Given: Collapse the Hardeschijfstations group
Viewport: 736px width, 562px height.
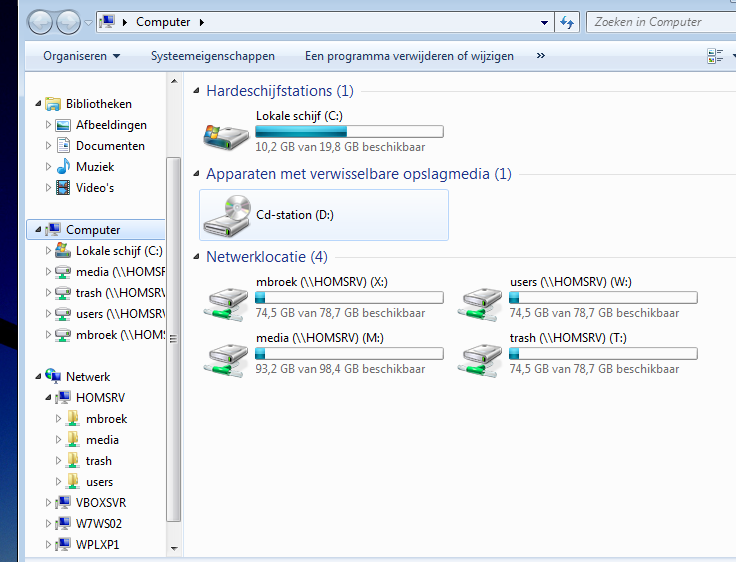Looking at the screenshot, I should [x=197, y=91].
